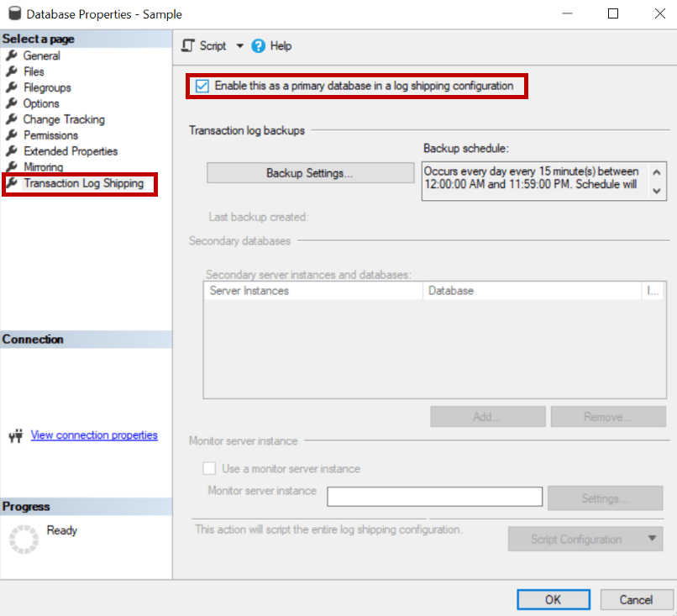
Task: Click the Permissions page wrench icon
Action: point(12,135)
